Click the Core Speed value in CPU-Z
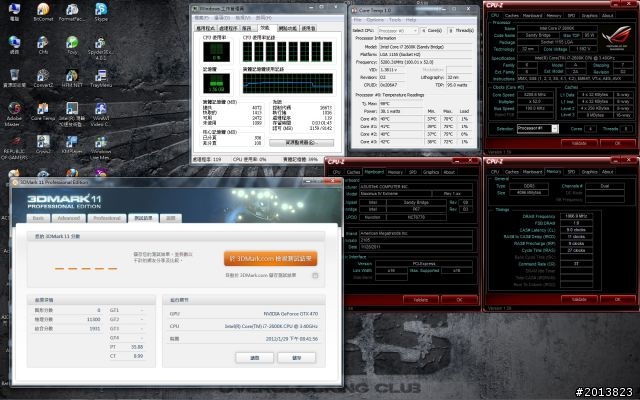This screenshot has height=400, width=640. coord(535,95)
